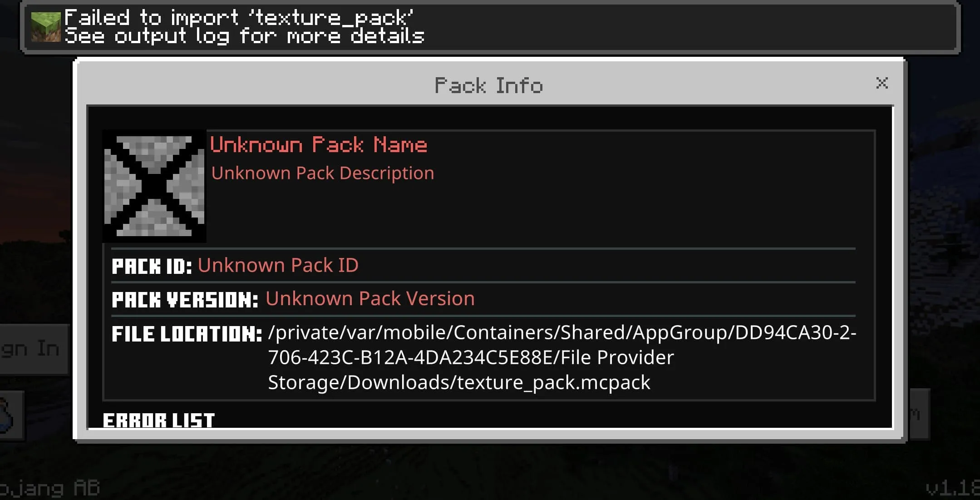Click the ERROR LIST heading
Image resolution: width=980 pixels, height=500 pixels.
click(x=158, y=420)
